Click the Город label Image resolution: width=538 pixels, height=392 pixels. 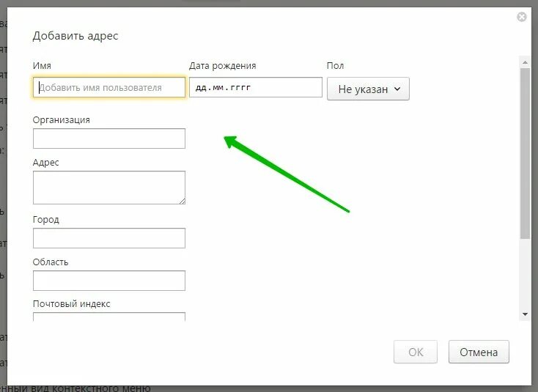coord(45,220)
